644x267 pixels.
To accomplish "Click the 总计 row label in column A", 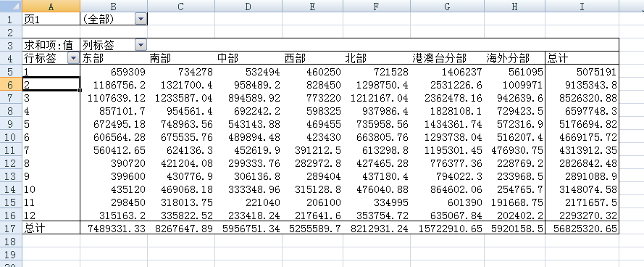I will coord(51,229).
